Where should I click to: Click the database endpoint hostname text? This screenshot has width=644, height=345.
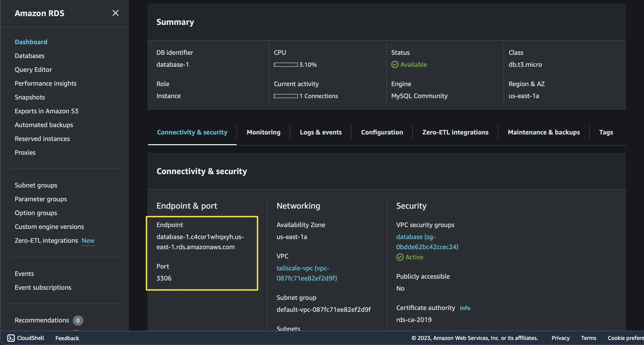200,242
